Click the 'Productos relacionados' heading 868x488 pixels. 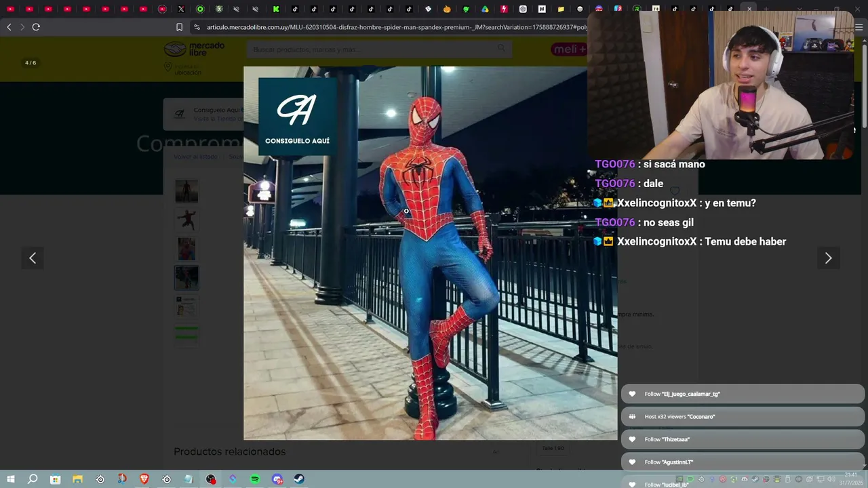coord(230,451)
